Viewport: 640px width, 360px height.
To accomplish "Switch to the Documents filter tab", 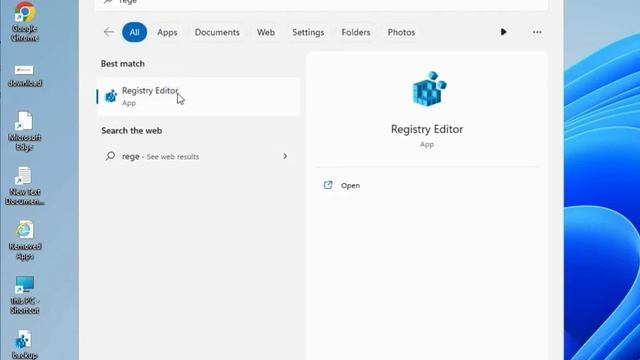I will click(217, 32).
